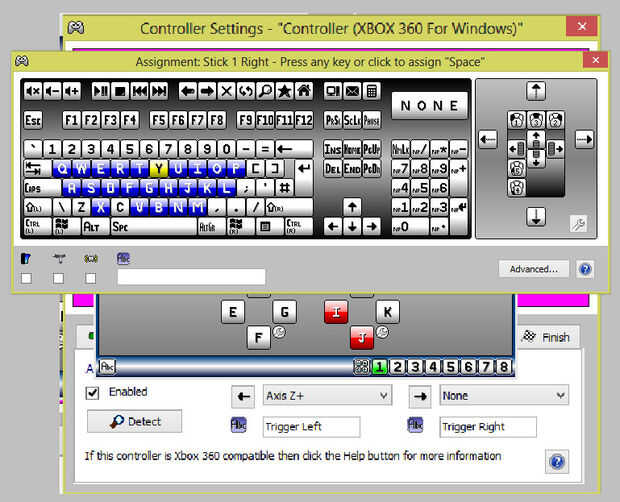
Task: Click the mute volume media key
Action: pyautogui.click(x=33, y=91)
